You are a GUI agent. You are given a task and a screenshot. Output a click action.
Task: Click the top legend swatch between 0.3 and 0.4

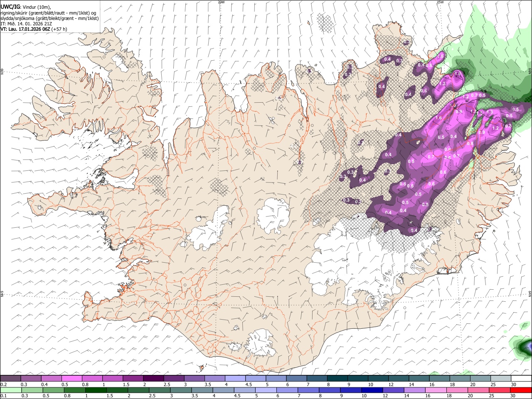(x=31, y=378)
